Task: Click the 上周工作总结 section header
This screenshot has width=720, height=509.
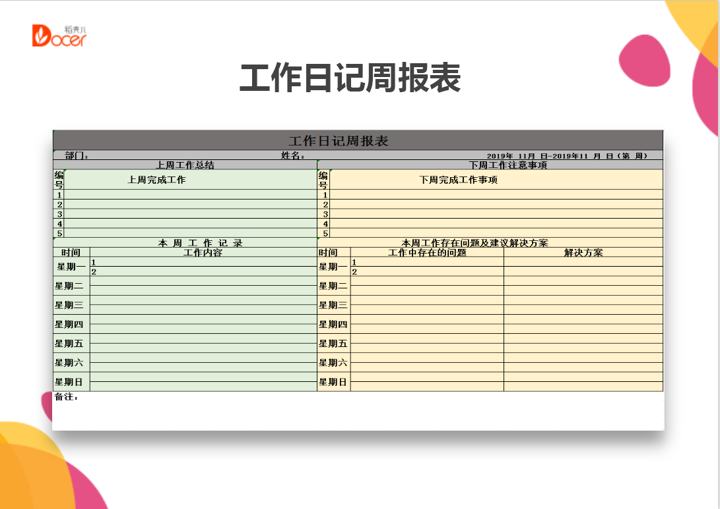Action: [184, 165]
